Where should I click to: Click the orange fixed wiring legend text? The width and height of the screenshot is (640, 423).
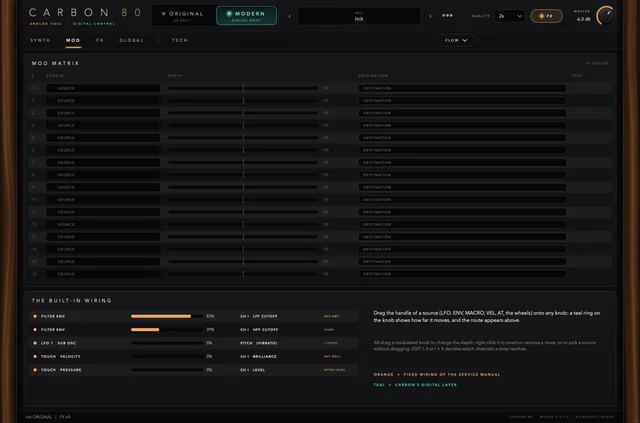pyautogui.click(x=437, y=374)
